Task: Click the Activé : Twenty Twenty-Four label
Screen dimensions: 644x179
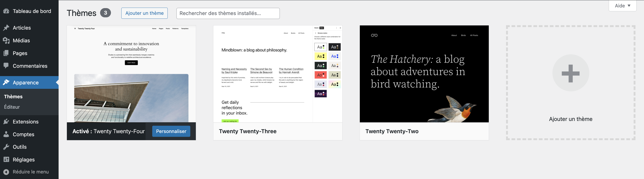Action: [108, 131]
